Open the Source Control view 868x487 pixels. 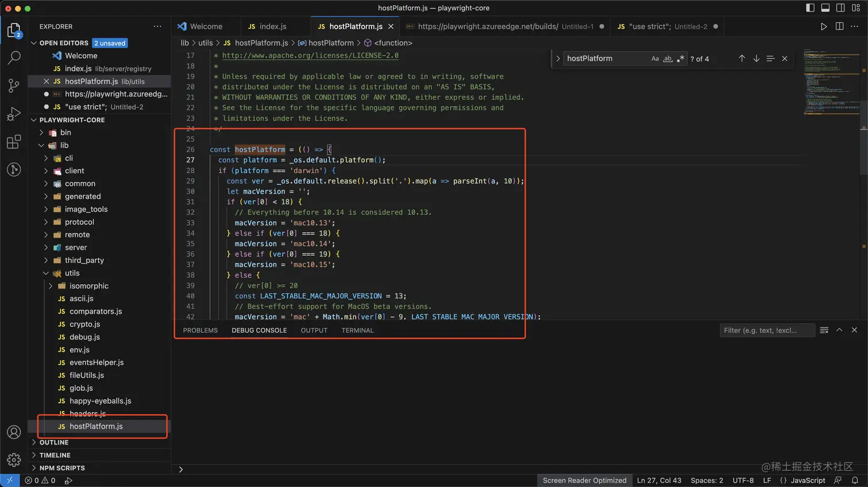[14, 85]
